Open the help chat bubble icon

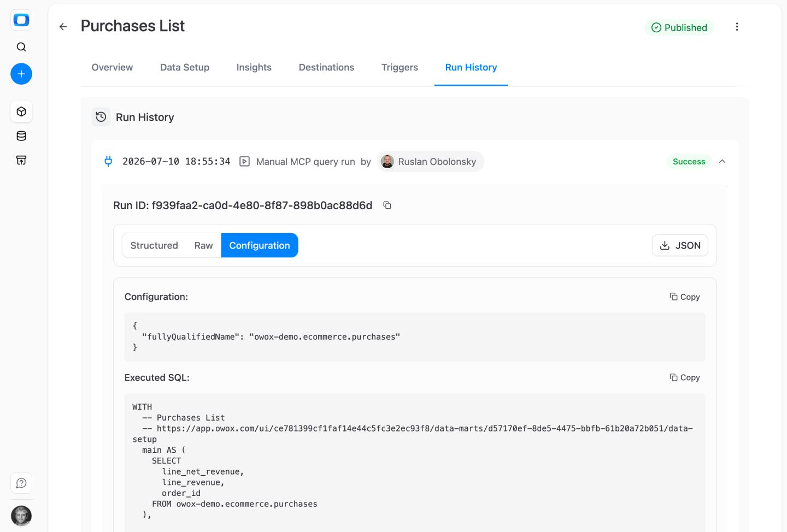[x=21, y=483]
